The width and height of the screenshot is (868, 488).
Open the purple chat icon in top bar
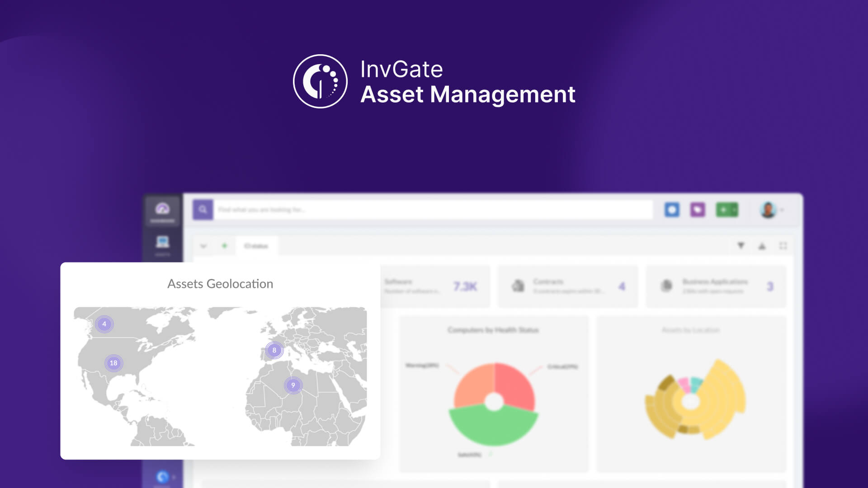[x=698, y=210]
